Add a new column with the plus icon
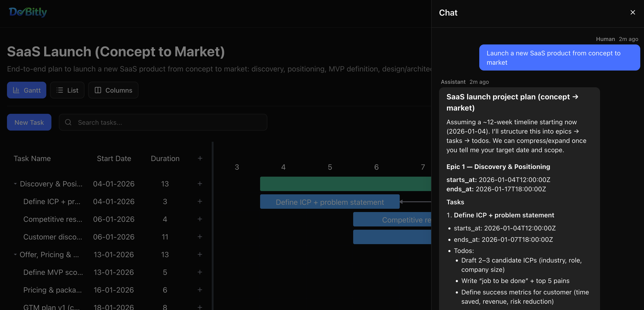Viewport: 644px width, 310px height. click(200, 158)
